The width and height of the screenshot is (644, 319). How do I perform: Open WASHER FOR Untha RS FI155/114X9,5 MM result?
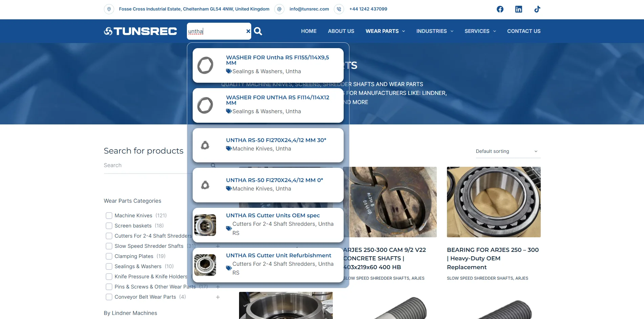pyautogui.click(x=278, y=60)
